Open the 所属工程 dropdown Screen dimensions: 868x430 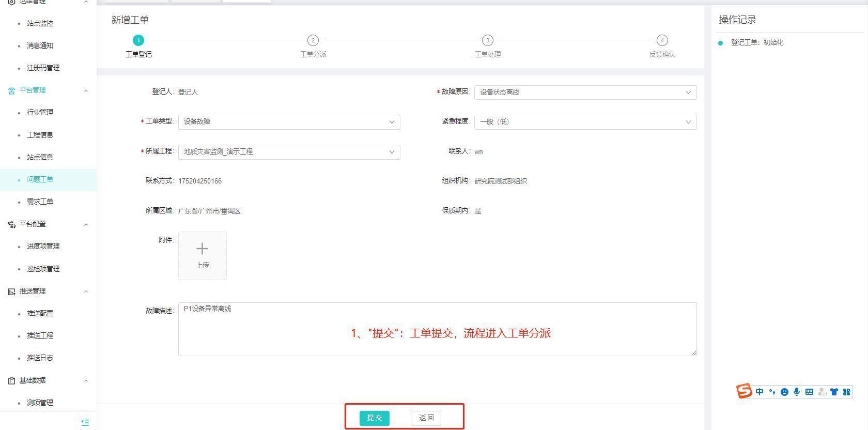tap(289, 152)
